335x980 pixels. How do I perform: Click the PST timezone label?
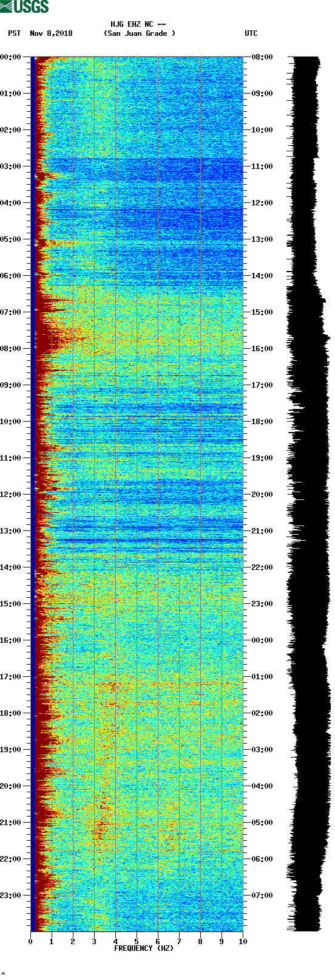point(15,33)
